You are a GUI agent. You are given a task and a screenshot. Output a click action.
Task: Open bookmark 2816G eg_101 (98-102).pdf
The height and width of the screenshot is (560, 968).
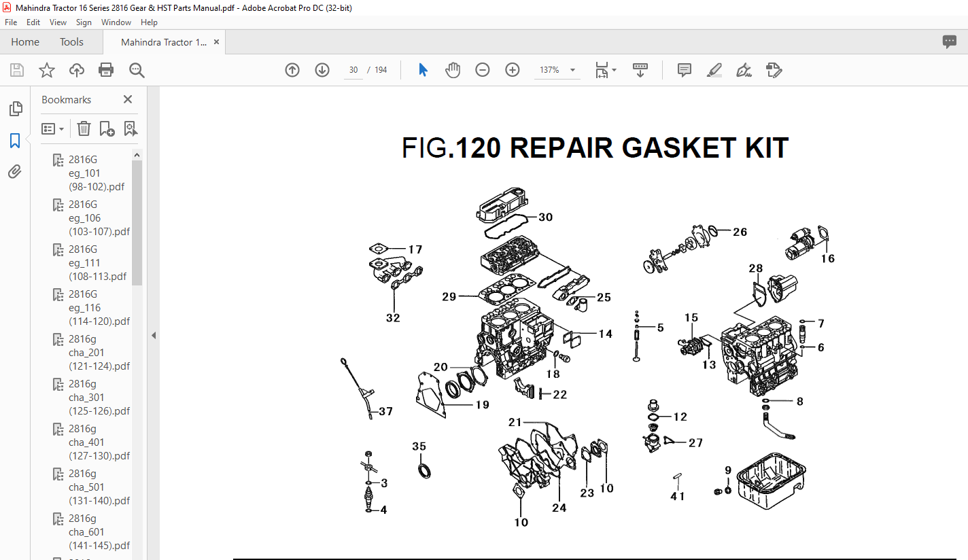coord(97,173)
